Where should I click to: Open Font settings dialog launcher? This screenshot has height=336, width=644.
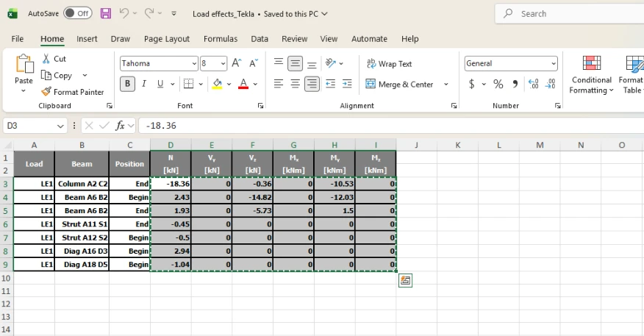click(x=260, y=106)
